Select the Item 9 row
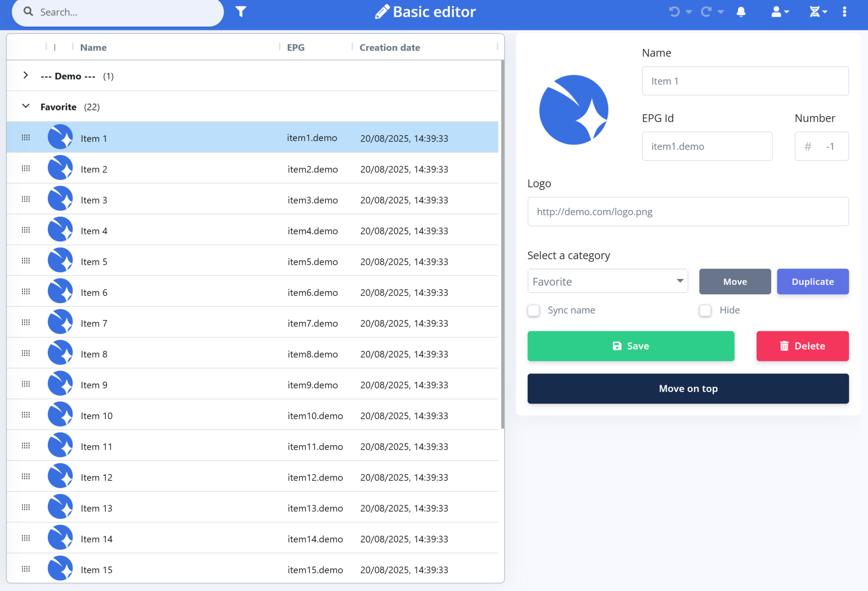 coord(187,384)
